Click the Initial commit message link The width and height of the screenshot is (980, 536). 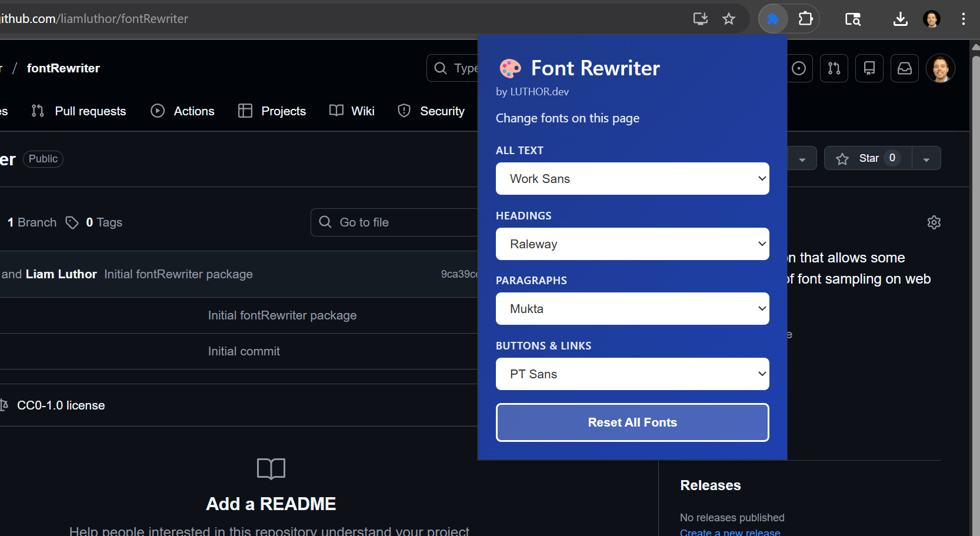pyautogui.click(x=244, y=351)
